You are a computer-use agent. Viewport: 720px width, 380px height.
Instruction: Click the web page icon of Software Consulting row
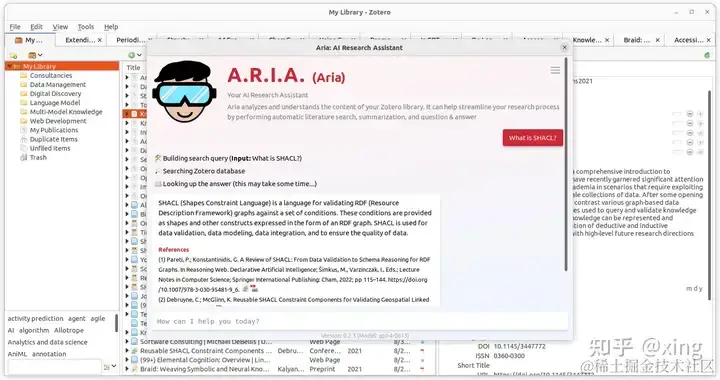(x=134, y=341)
